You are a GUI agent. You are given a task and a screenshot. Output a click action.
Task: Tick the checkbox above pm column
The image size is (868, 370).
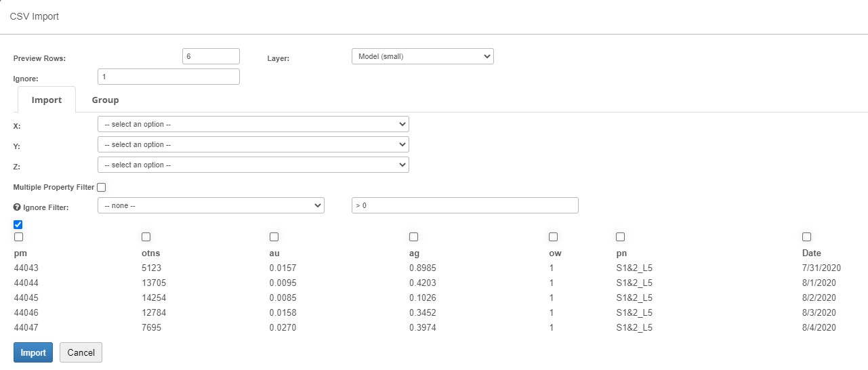click(x=18, y=237)
